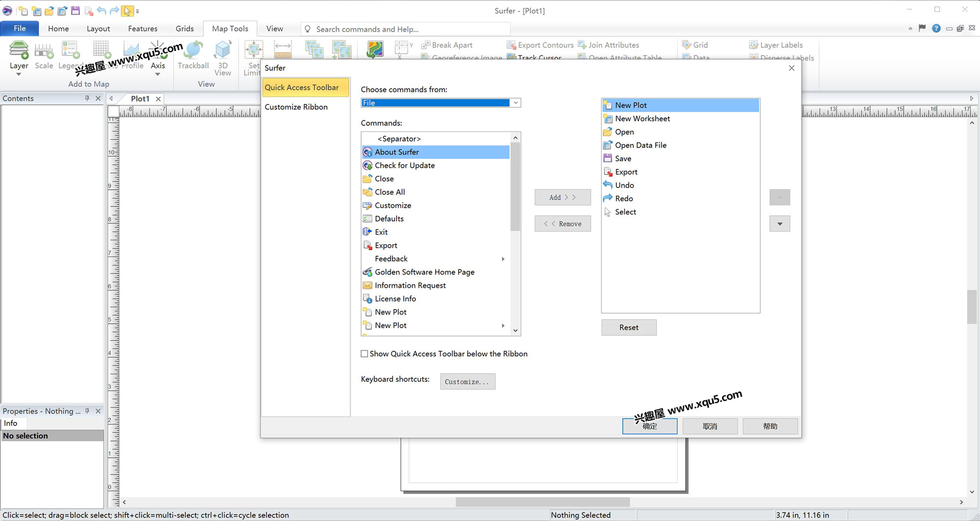This screenshot has height=521, width=980.
Task: Select Golden Software Home Page command
Action: tap(436, 272)
